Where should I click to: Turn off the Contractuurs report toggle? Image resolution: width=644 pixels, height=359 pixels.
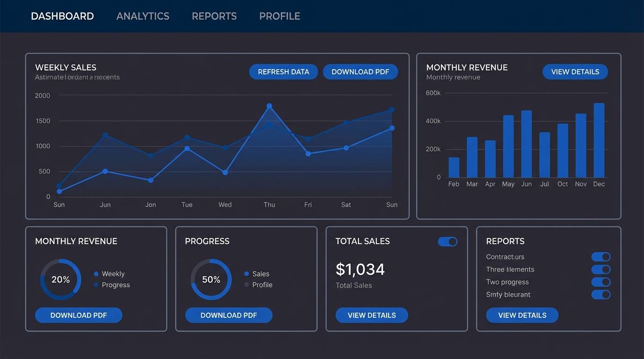click(601, 257)
